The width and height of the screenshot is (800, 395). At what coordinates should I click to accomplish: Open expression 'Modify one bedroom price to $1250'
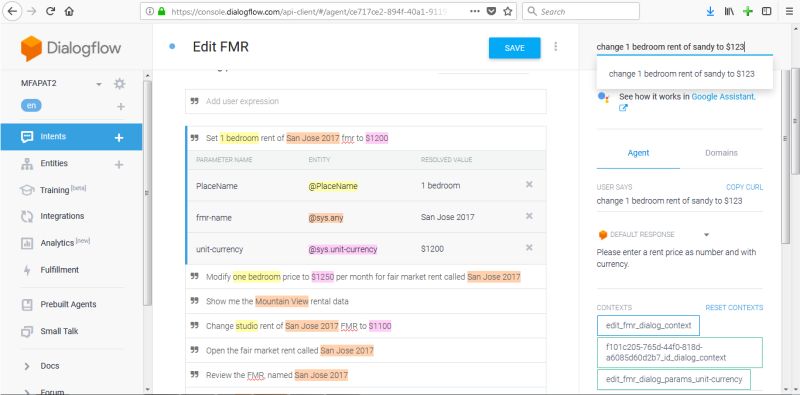point(366,277)
